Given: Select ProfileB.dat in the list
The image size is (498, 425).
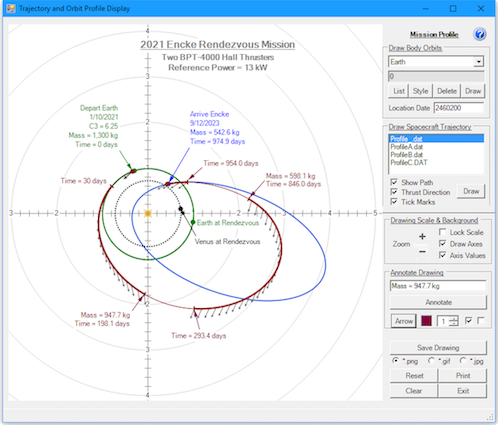Looking at the screenshot, I should click(x=436, y=155).
